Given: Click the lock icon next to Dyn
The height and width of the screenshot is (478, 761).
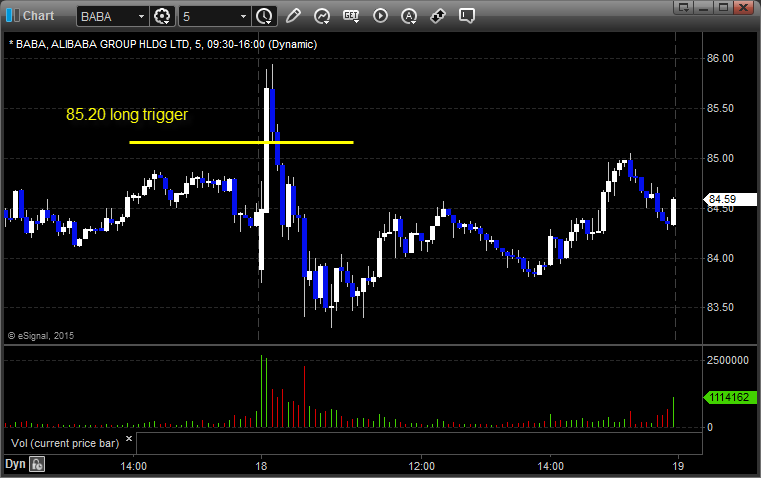Looking at the screenshot, I should 37,464.
